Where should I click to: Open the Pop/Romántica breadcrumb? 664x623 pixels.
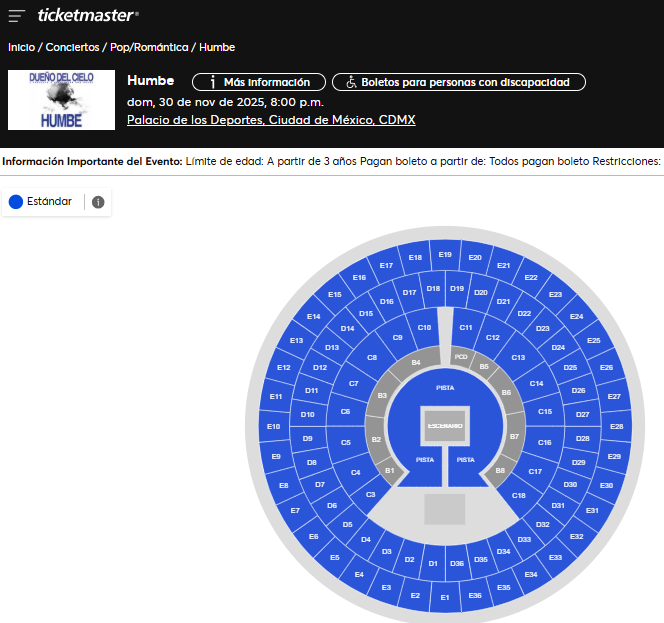(x=149, y=47)
